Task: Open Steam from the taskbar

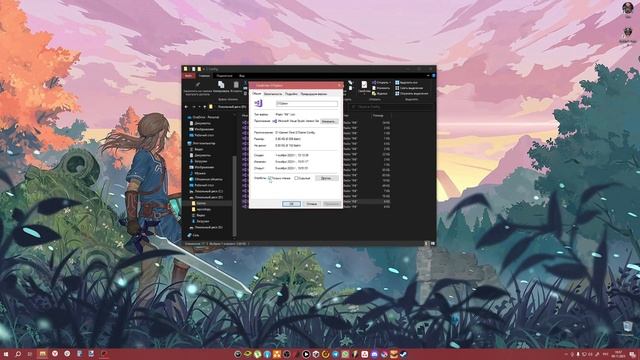Action: [403, 354]
